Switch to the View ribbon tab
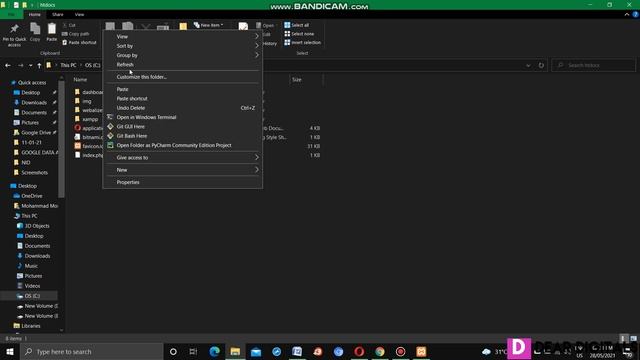The width and height of the screenshot is (640, 360). coord(79,14)
